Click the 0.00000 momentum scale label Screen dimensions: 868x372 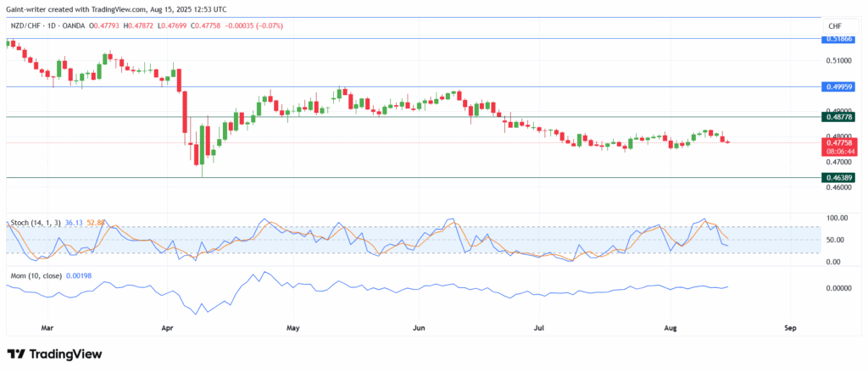[x=838, y=288]
